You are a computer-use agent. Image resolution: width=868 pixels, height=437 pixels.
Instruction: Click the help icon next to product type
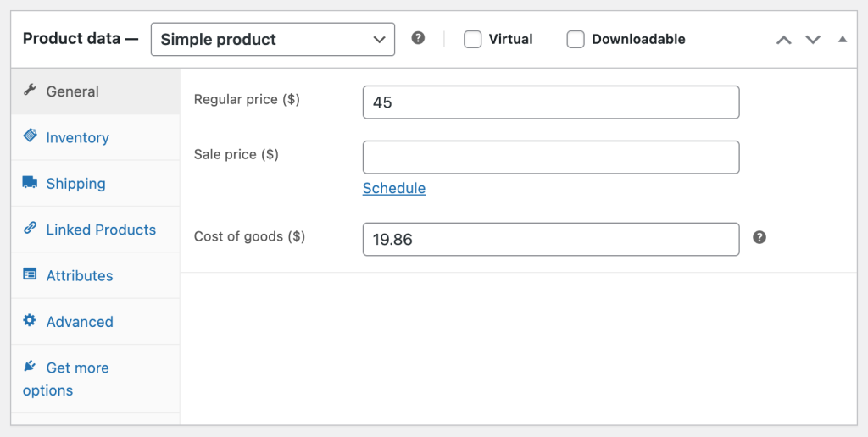(418, 38)
